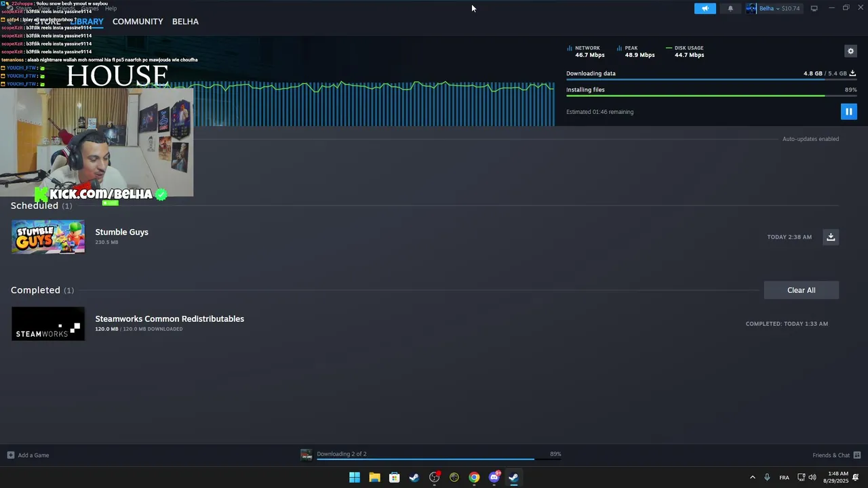868x488 pixels.
Task: Open the BELHA profile tab
Action: coord(185,22)
